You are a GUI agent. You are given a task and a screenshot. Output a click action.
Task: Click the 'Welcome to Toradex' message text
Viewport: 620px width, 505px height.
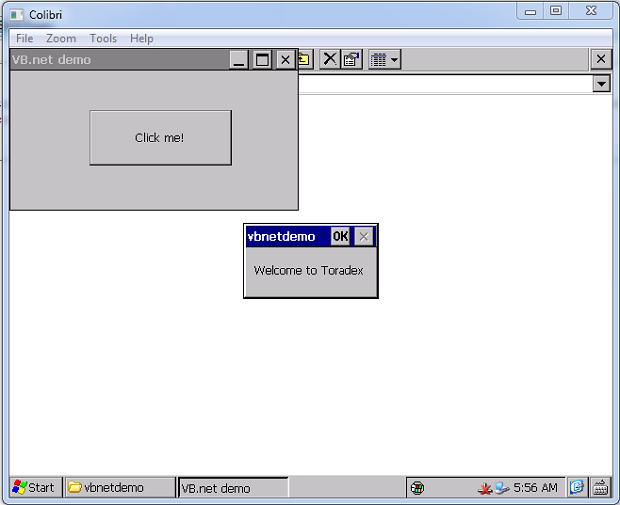pyautogui.click(x=308, y=270)
